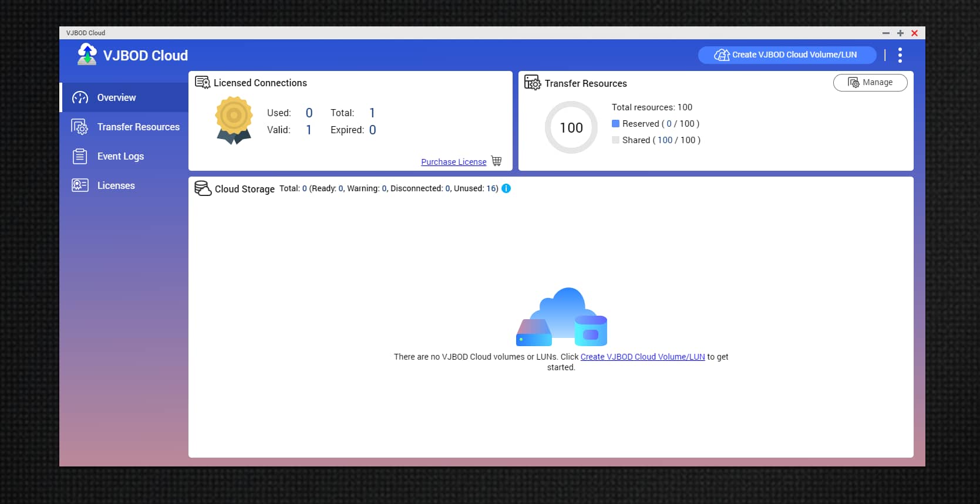Click the Expired licenses value 0

click(372, 130)
